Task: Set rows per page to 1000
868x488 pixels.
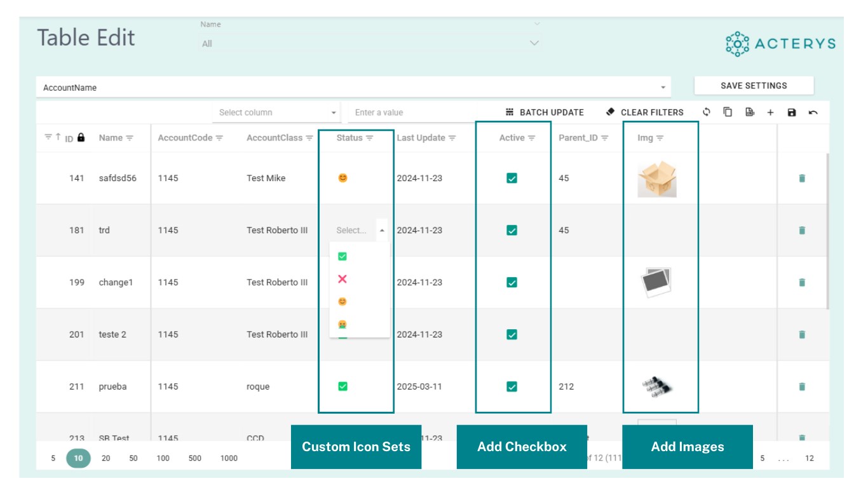Action: (x=229, y=458)
